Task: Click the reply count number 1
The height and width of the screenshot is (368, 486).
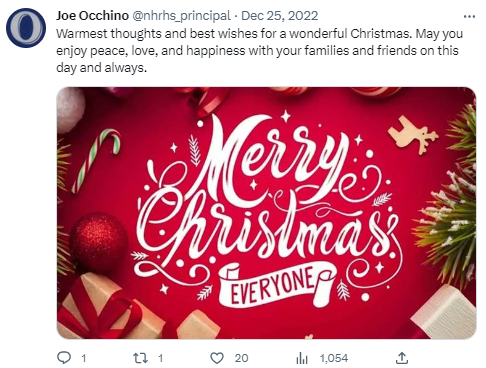Action: (x=84, y=358)
